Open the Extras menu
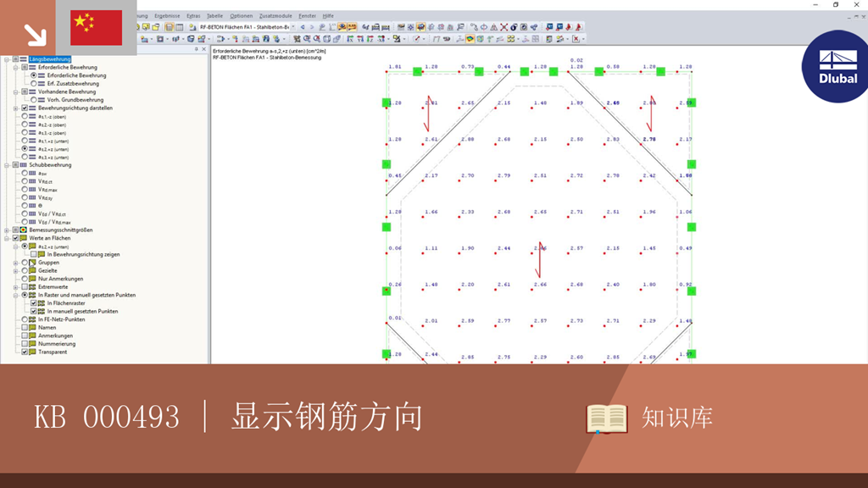868x488 pixels. [x=193, y=16]
